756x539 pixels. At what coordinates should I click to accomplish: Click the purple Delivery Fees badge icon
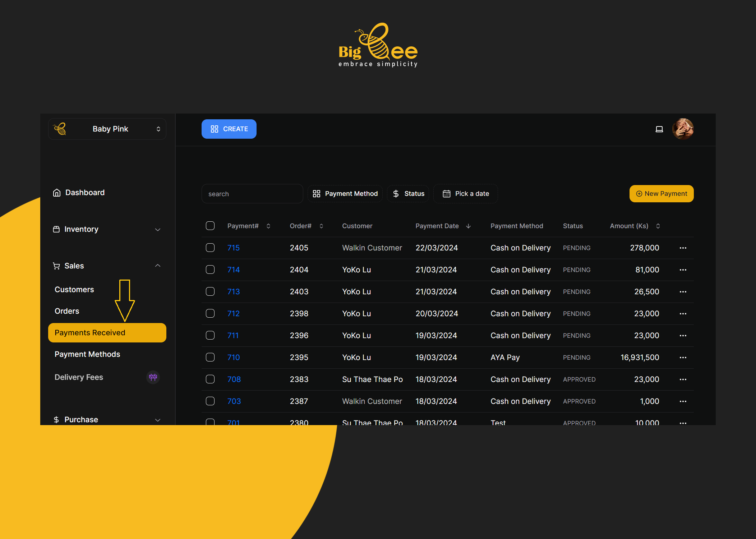coord(153,377)
